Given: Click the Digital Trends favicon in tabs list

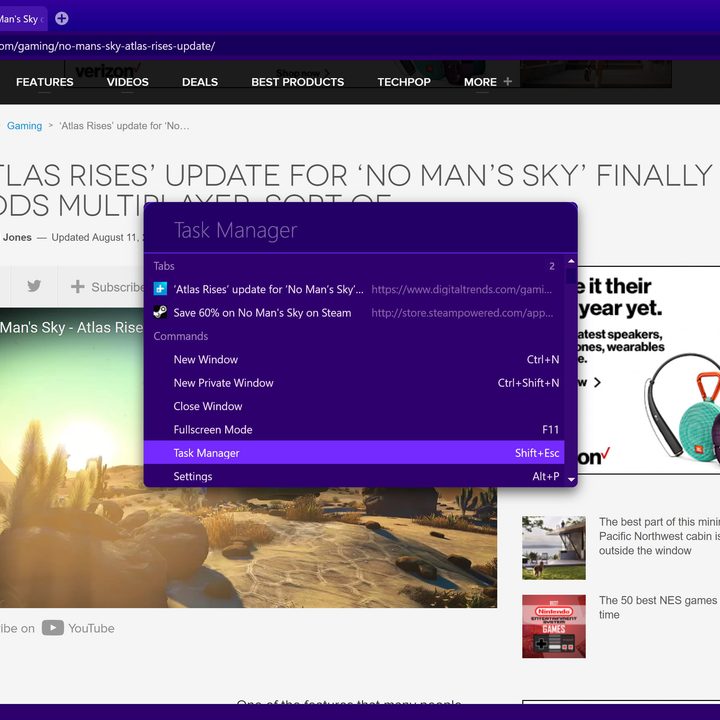Looking at the screenshot, I should (x=160, y=289).
